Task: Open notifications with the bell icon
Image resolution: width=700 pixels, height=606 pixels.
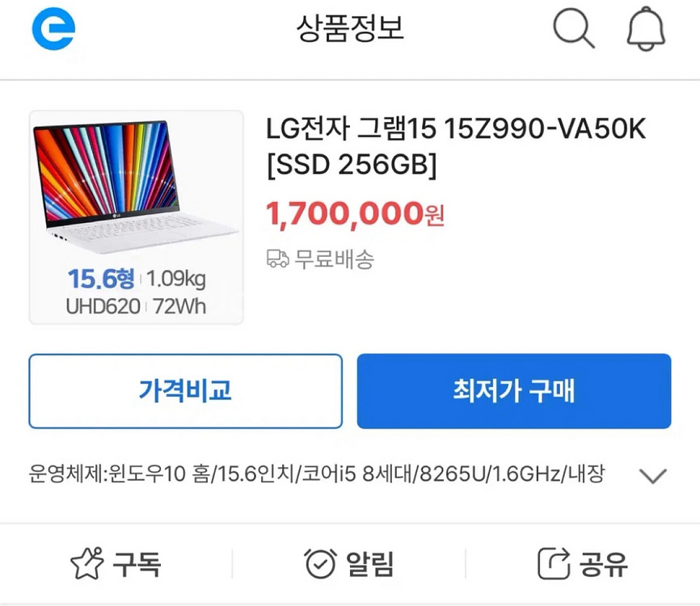Action: click(646, 29)
